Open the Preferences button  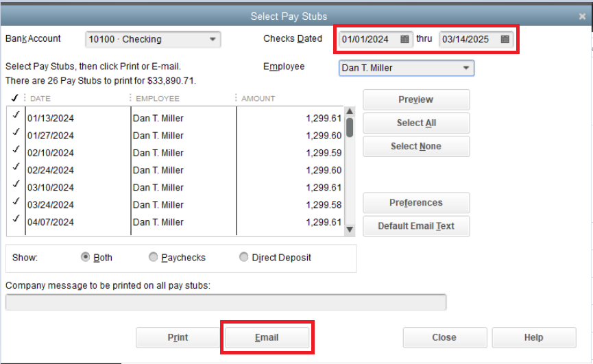416,203
